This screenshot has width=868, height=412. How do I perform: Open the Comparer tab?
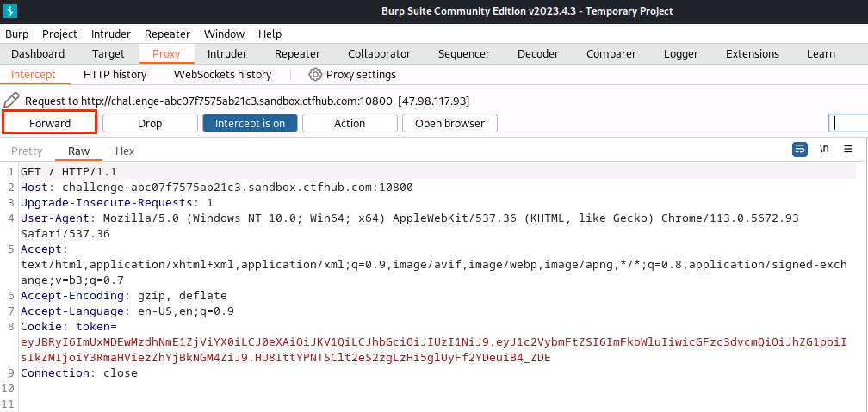[611, 53]
